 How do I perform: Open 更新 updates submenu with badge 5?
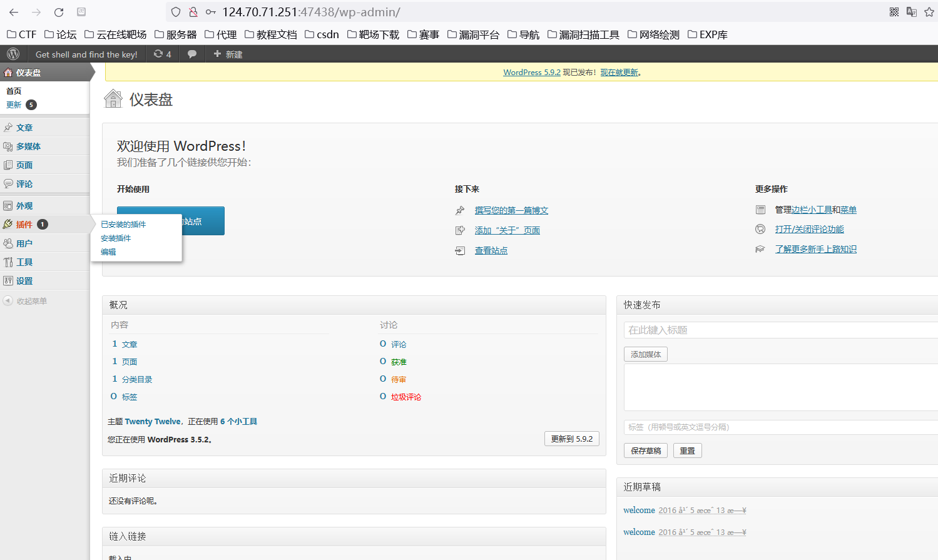21,104
